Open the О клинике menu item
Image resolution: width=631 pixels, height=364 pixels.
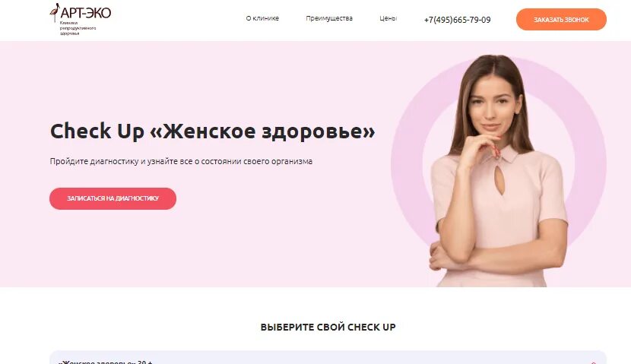pos(262,18)
